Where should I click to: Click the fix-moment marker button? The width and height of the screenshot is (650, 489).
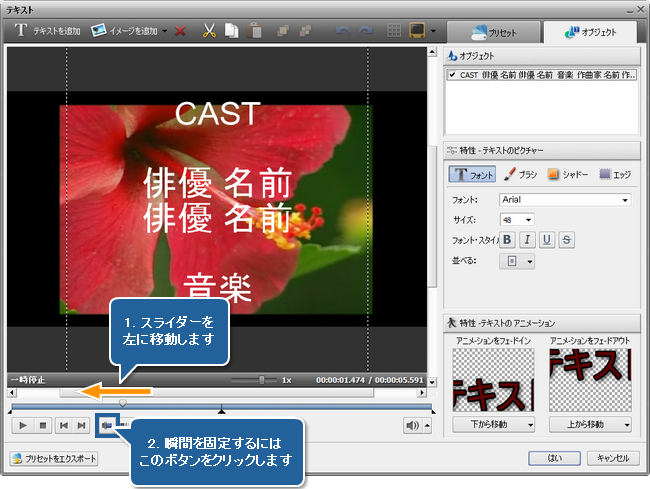(107, 425)
